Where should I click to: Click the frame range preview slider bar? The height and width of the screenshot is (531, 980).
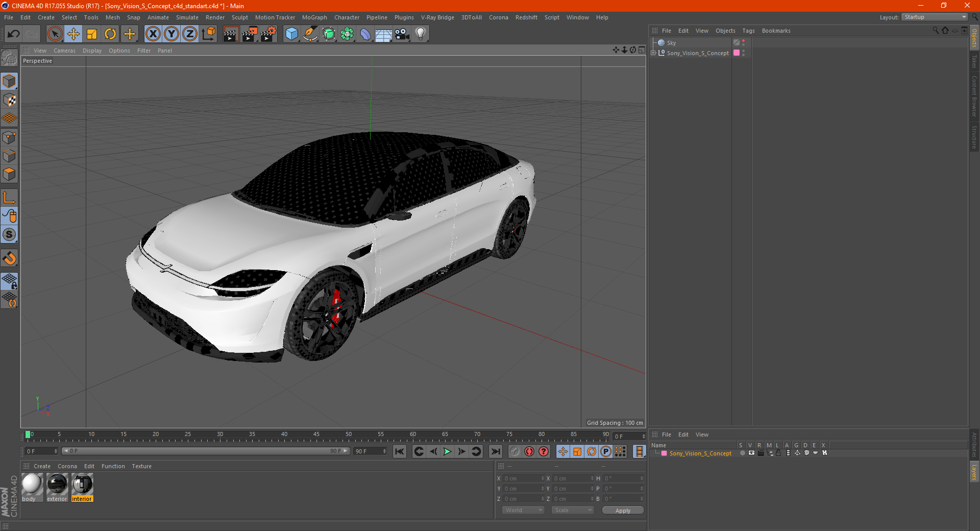(x=206, y=451)
